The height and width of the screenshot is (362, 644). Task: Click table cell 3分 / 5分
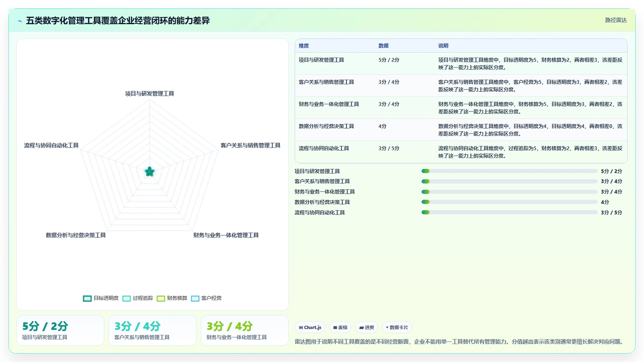coord(389,148)
